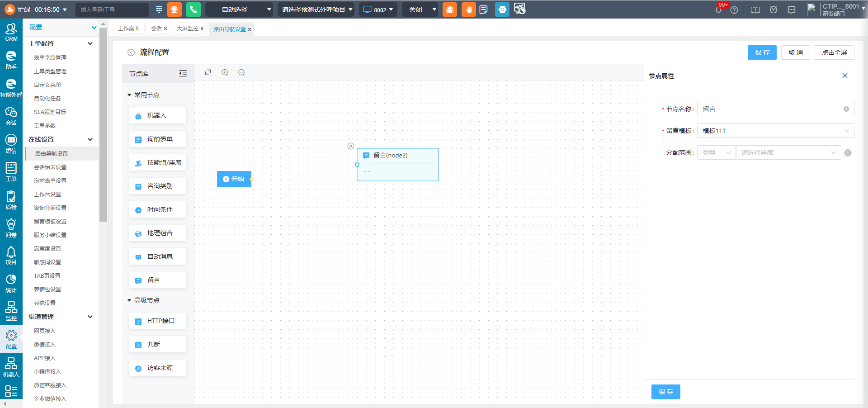This screenshot has width=868, height=408.
Task: Open the 工单 sidebar module
Action: click(11, 172)
